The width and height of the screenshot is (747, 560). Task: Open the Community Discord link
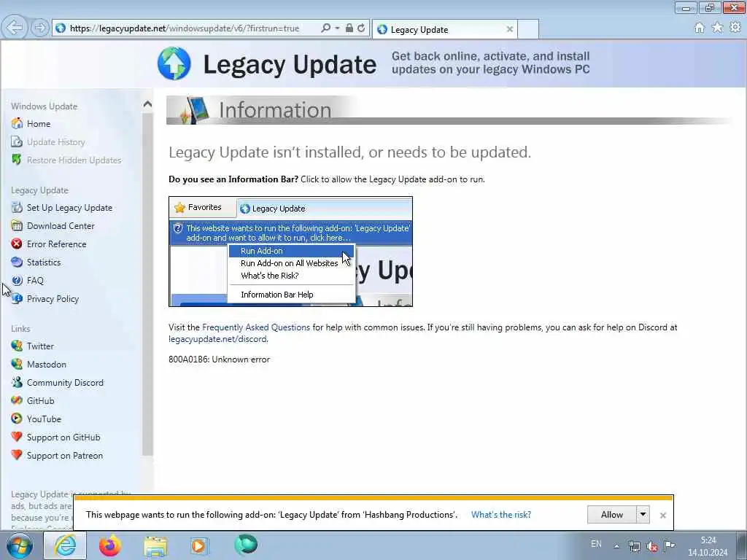[65, 382]
